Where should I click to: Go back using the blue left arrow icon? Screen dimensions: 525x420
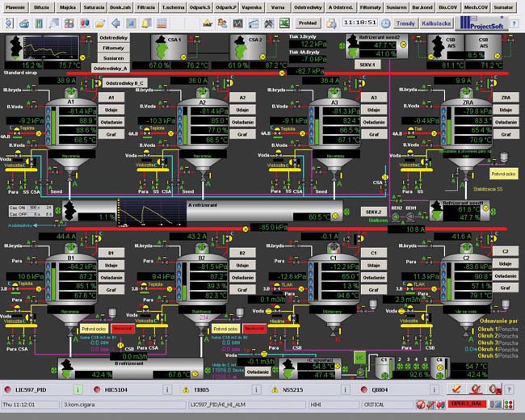115,23
